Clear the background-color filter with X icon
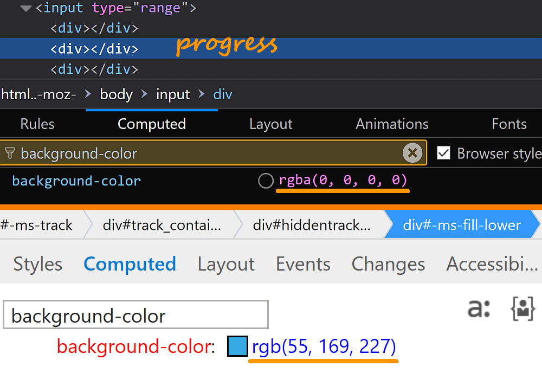The height and width of the screenshot is (392, 542). 412,153
